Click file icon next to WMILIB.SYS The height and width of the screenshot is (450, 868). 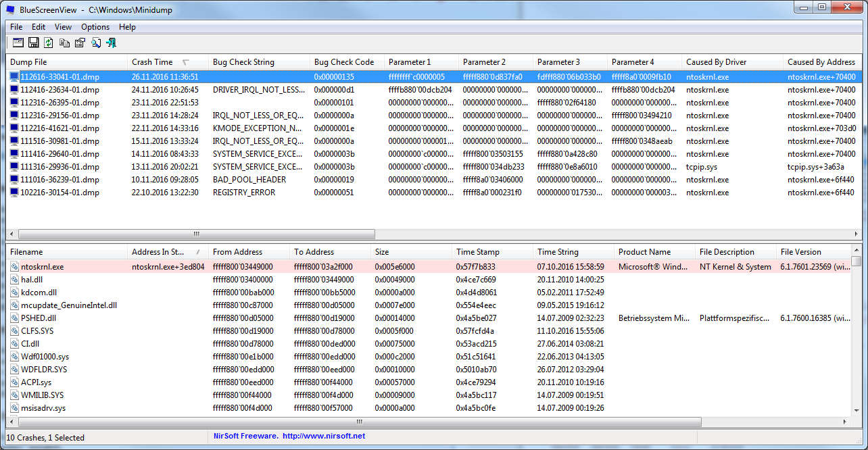pyautogui.click(x=15, y=395)
